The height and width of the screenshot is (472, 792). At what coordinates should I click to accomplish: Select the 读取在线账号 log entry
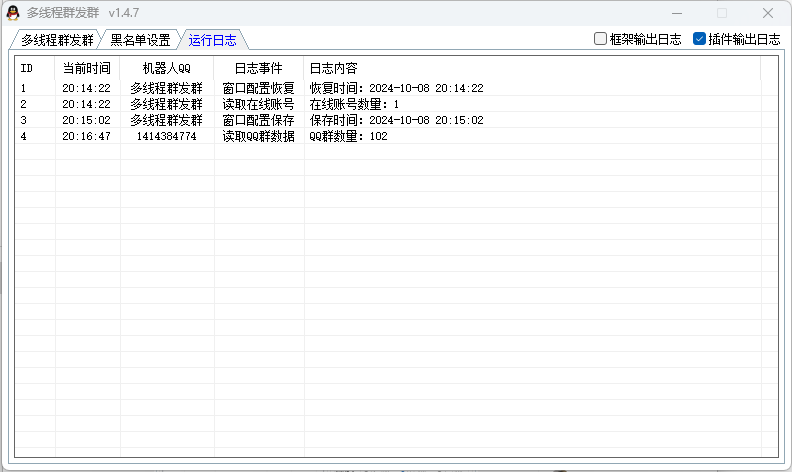[258, 104]
